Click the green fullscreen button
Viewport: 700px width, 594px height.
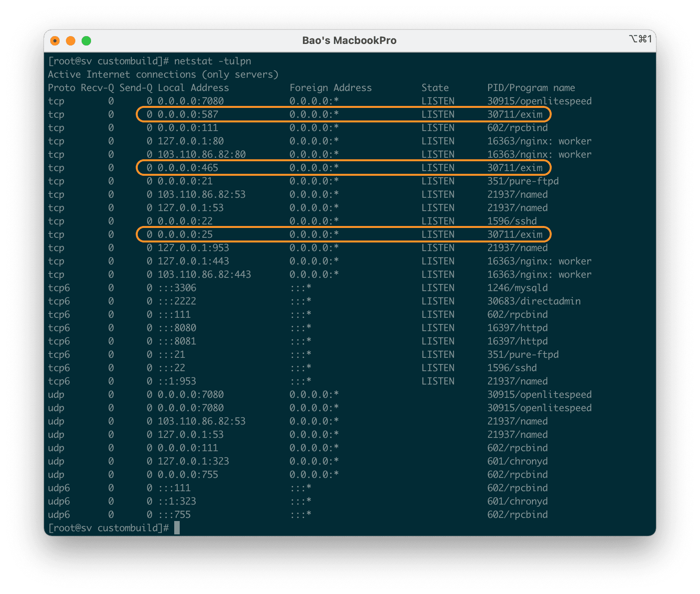click(86, 40)
